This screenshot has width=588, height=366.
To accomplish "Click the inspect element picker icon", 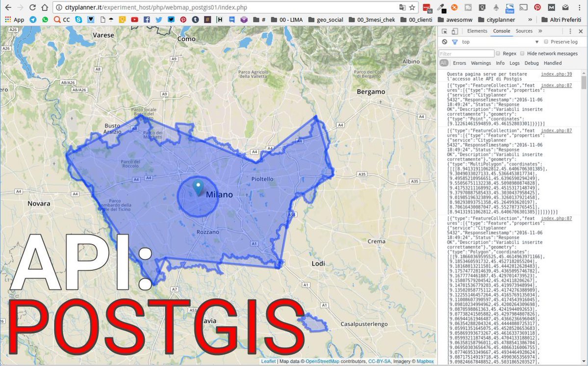I will click(445, 31).
